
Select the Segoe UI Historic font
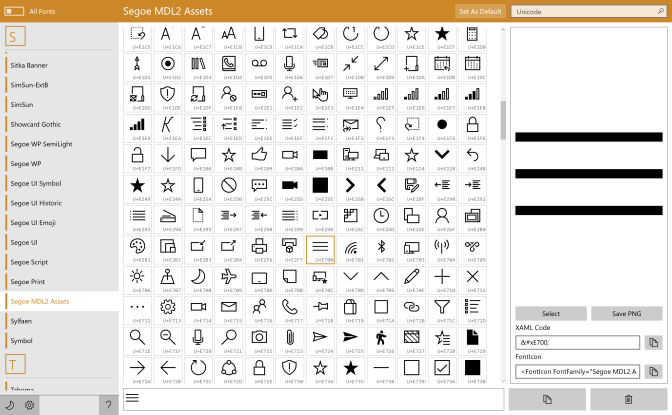click(x=60, y=203)
